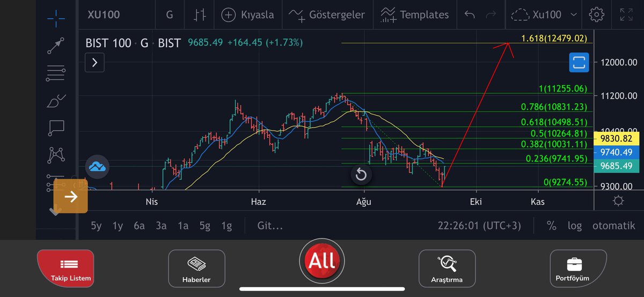The height and width of the screenshot is (297, 644).
Task: Select the brush drawing tool
Action: 56,100
